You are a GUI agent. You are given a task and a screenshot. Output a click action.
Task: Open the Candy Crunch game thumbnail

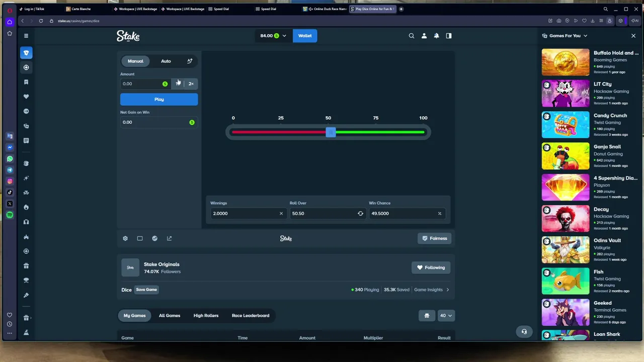[x=566, y=125]
